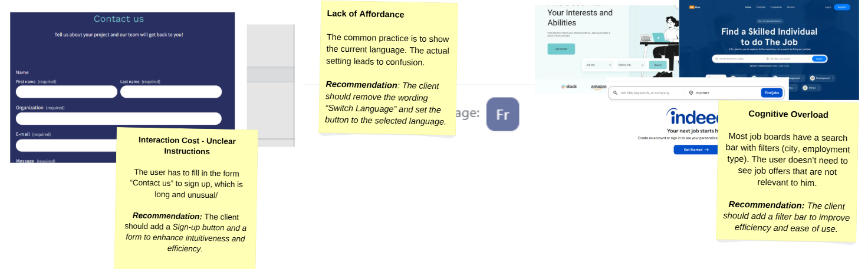Click the teal Get Started button

[561, 49]
